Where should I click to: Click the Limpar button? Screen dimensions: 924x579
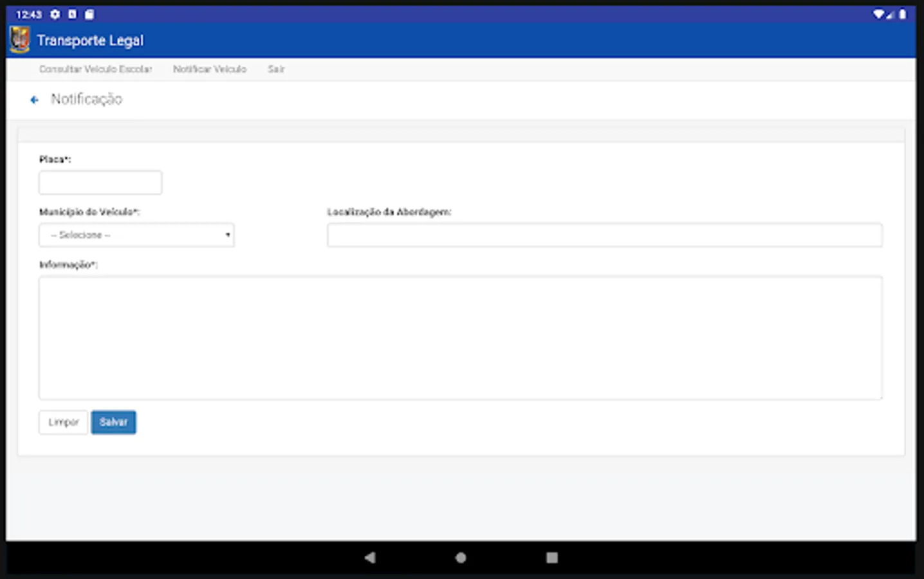pyautogui.click(x=63, y=422)
